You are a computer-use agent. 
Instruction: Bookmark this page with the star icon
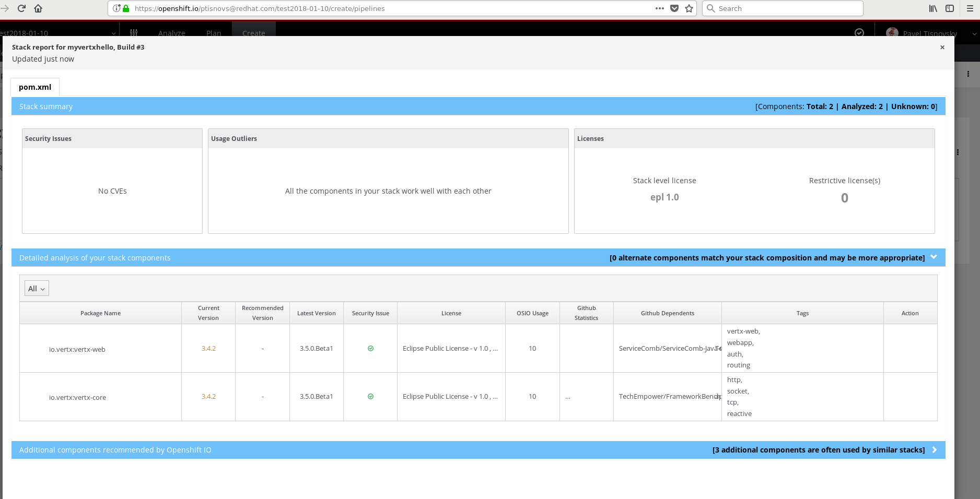pyautogui.click(x=689, y=8)
